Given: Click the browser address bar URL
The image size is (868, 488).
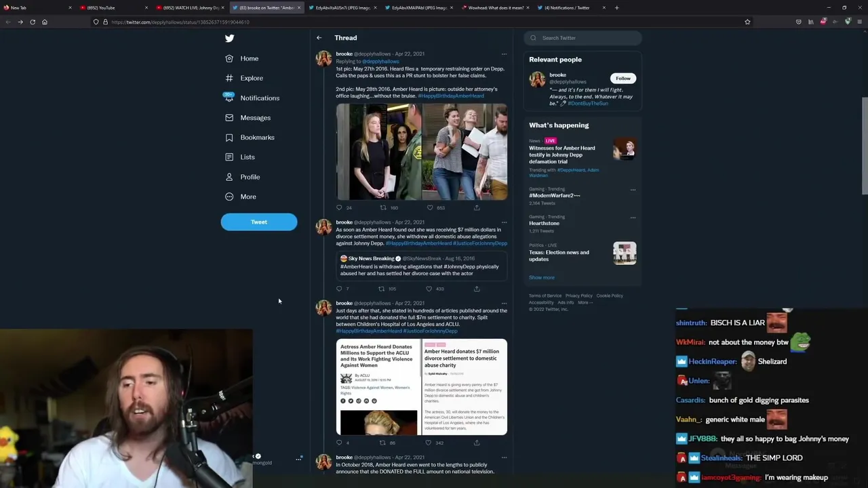Looking at the screenshot, I should [x=180, y=22].
